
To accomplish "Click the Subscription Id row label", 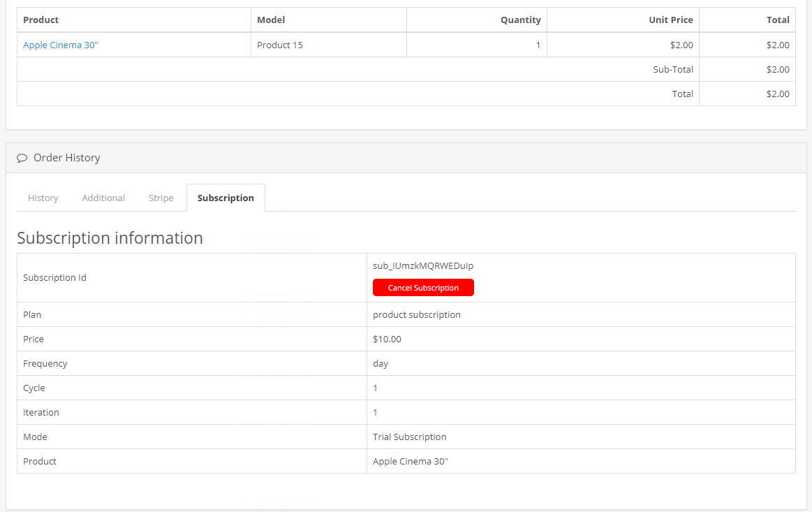I will tap(54, 278).
